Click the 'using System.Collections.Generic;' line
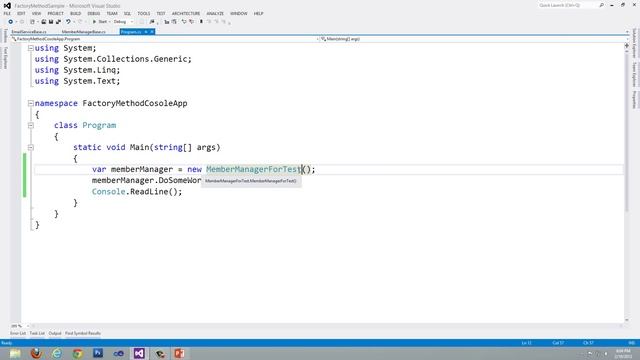 (x=113, y=59)
